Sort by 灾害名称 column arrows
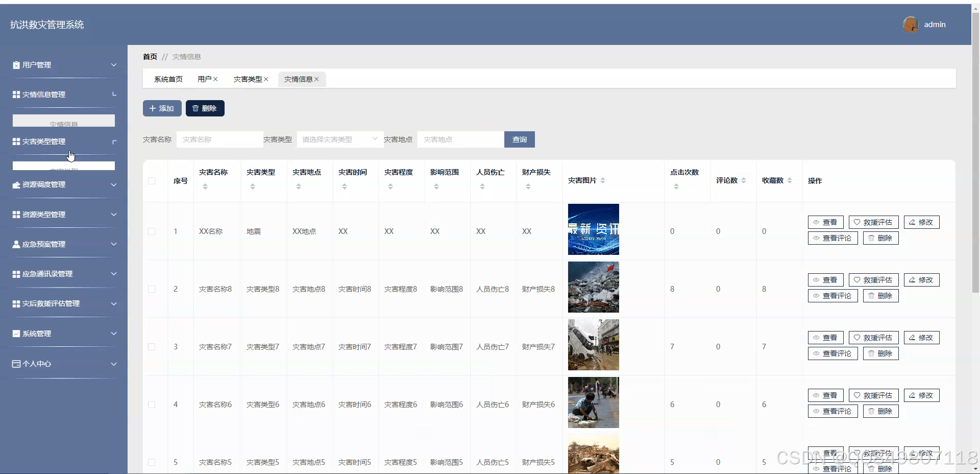The height and width of the screenshot is (474, 980). pyautogui.click(x=205, y=187)
